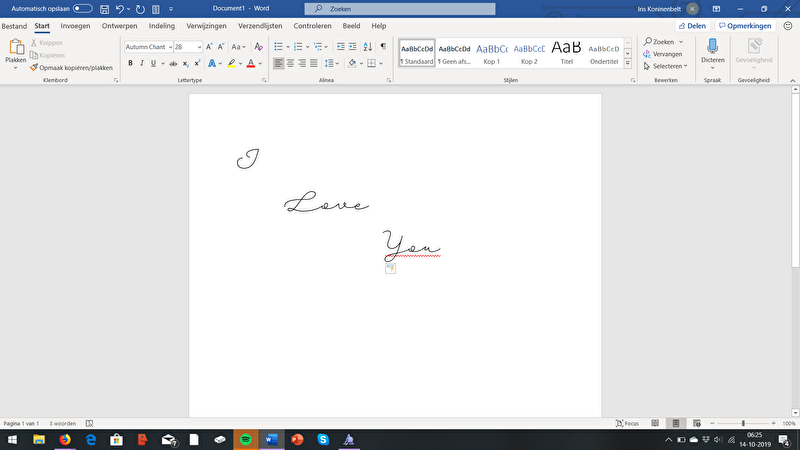Click the zoom slider in status bar
800x450 pixels.
(742, 423)
